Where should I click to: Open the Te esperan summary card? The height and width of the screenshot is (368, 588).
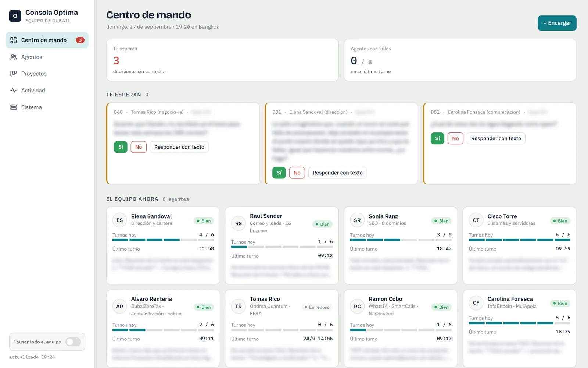point(222,60)
